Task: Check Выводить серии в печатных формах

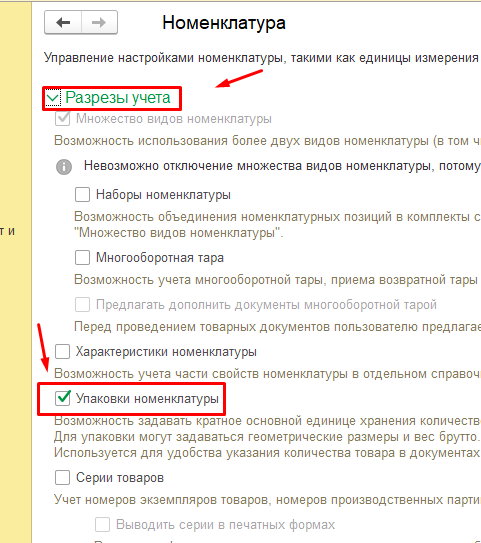Action: pyautogui.click(x=103, y=525)
